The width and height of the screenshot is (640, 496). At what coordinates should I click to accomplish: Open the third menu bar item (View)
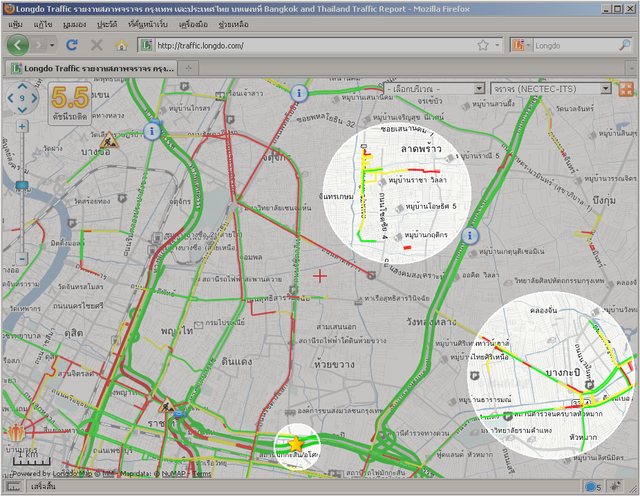tap(74, 24)
